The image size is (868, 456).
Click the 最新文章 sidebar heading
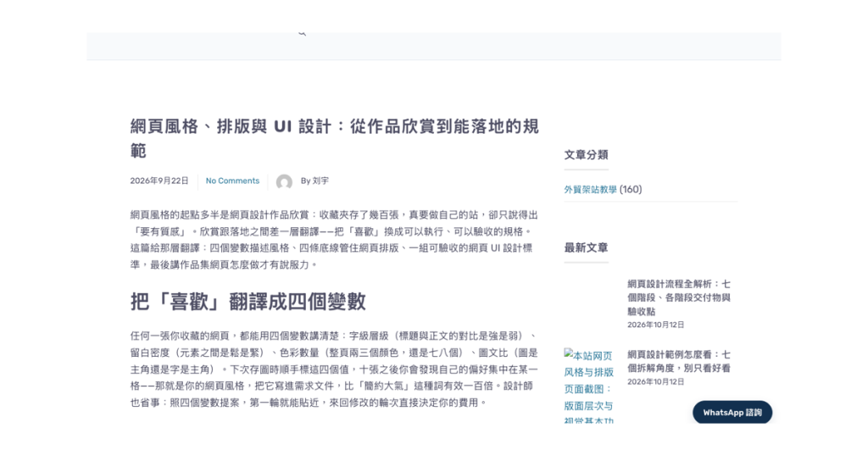point(587,247)
